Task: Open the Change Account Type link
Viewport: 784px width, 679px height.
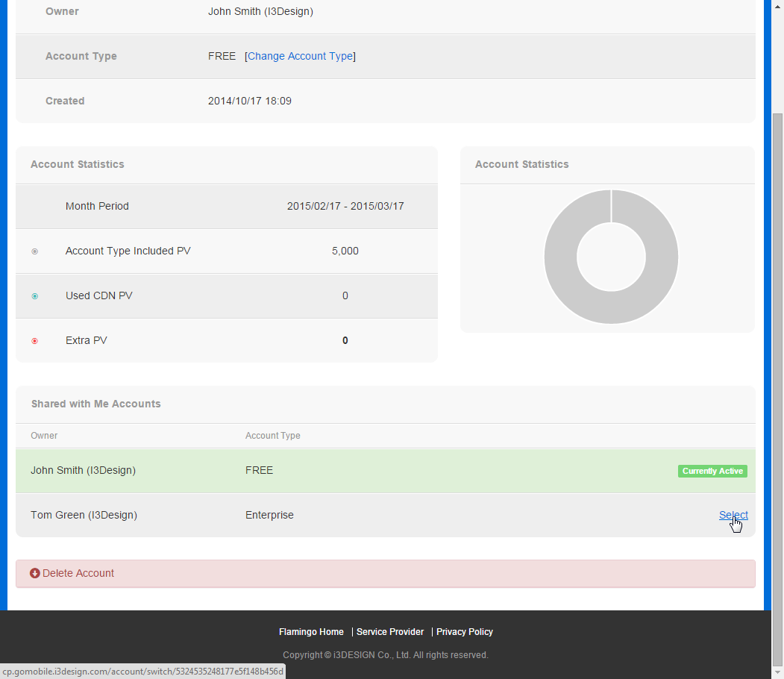Action: tap(301, 56)
